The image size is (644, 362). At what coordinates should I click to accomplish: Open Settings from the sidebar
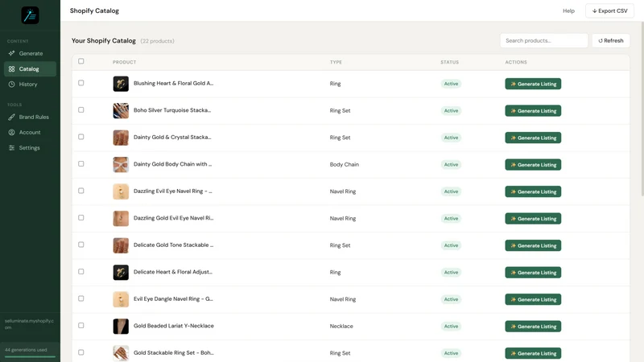click(30, 148)
